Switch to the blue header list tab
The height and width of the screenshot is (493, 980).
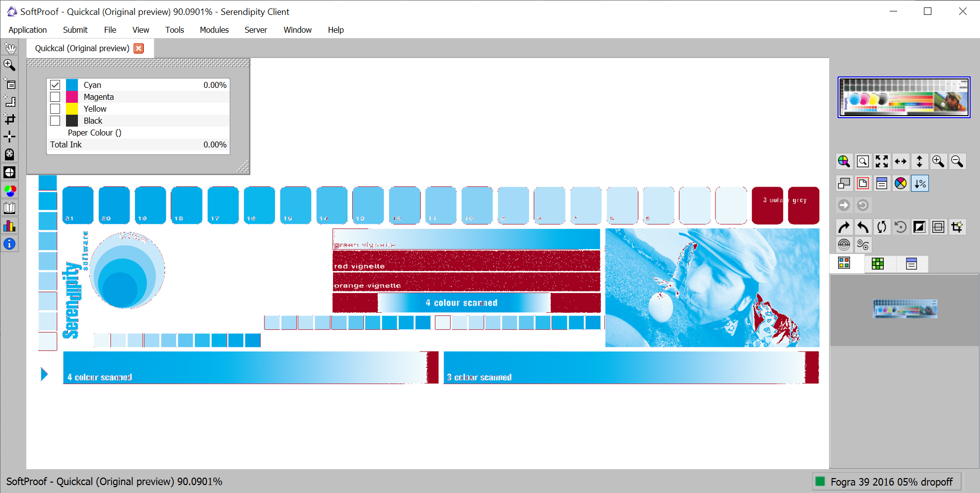click(x=912, y=264)
